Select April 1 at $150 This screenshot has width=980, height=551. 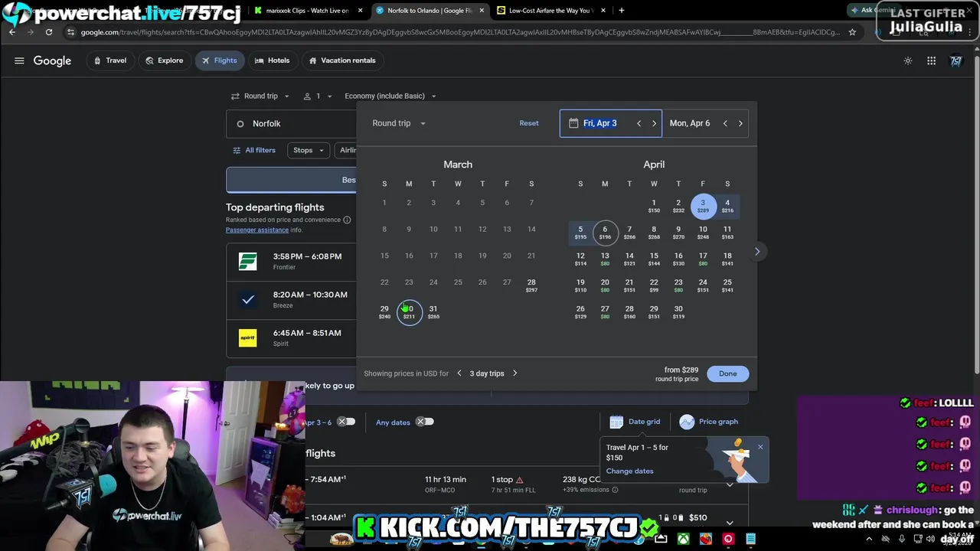point(654,206)
